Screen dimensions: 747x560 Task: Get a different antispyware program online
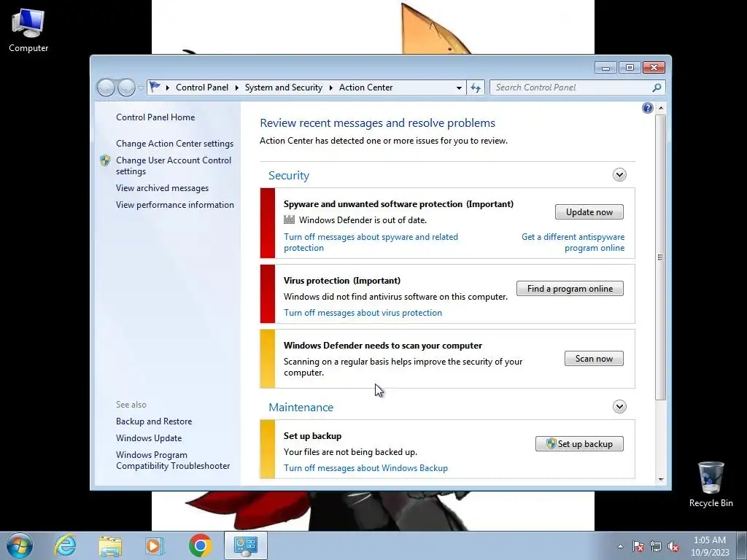pos(573,242)
